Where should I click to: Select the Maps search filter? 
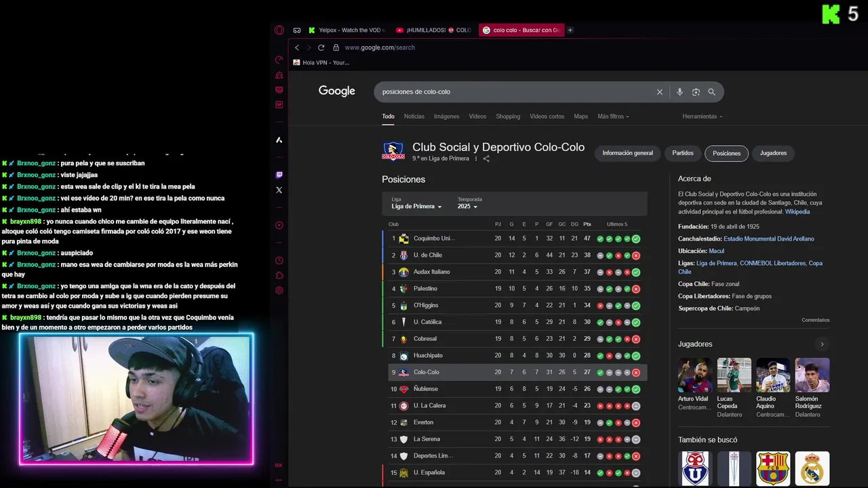tap(580, 117)
